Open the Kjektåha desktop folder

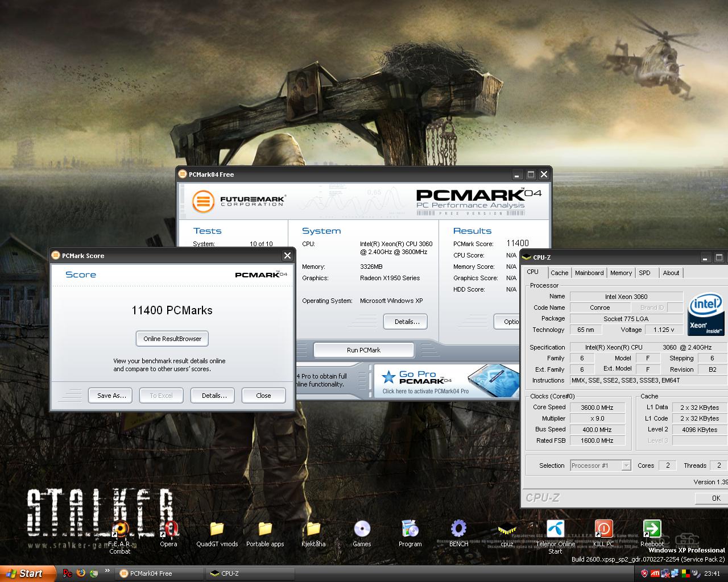(x=313, y=533)
